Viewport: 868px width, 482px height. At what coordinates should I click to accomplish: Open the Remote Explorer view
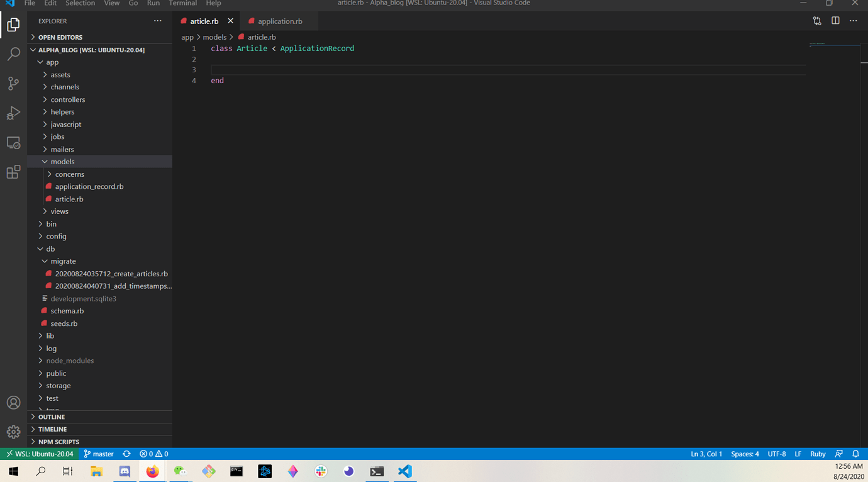tap(13, 143)
